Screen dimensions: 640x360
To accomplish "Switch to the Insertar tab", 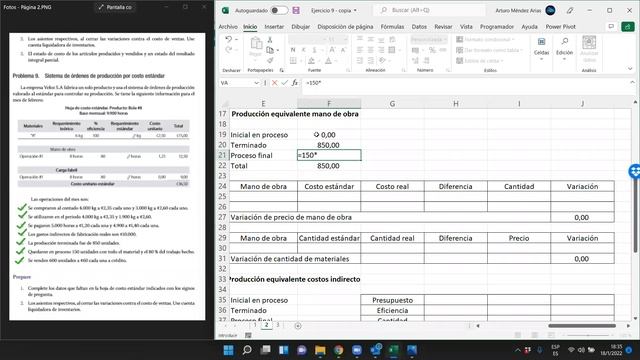I will 274,27.
